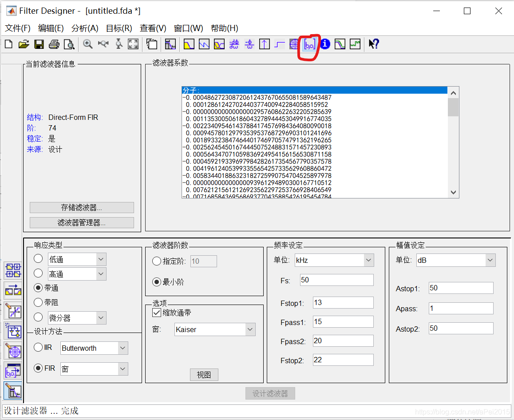Select the 指定阶 radio button
Image resolution: width=514 pixels, height=420 pixels.
[x=157, y=262]
